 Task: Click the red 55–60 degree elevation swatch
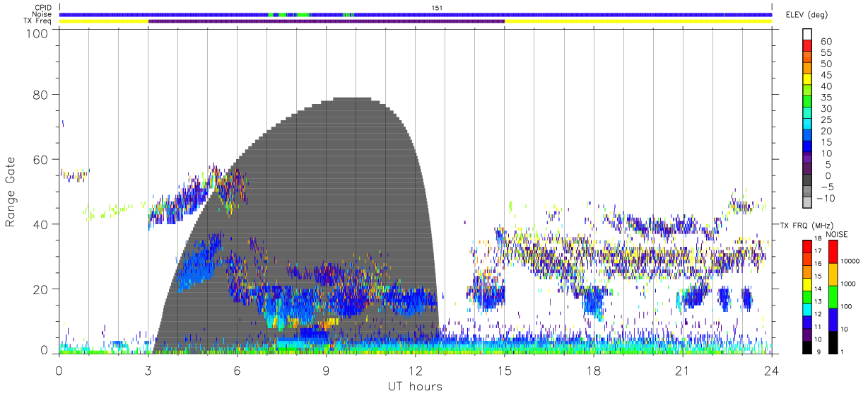(x=807, y=46)
